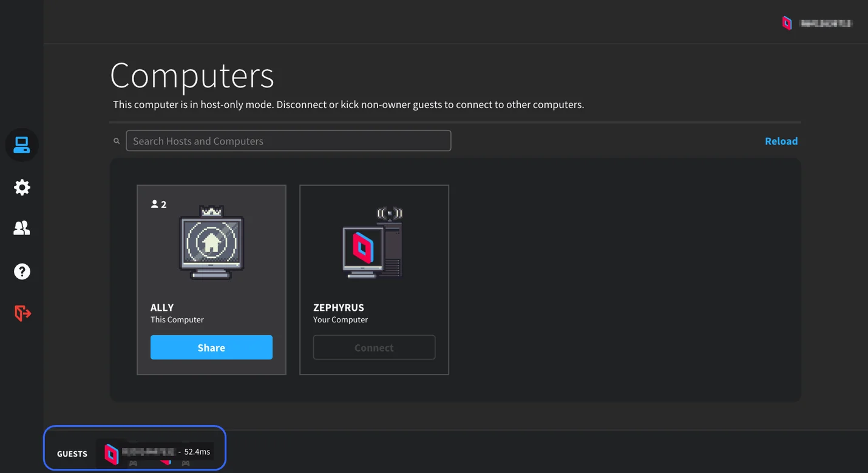The width and height of the screenshot is (868, 473).
Task: Click the red log out icon
Action: tap(22, 313)
